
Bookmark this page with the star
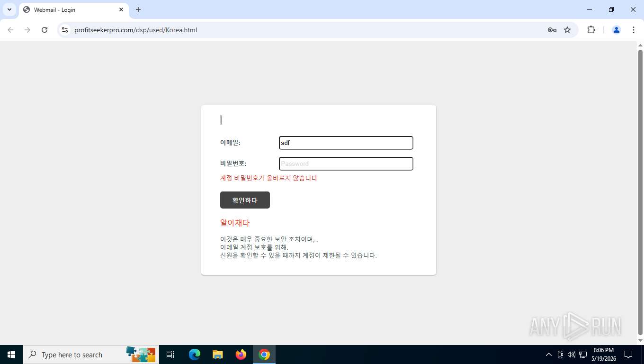click(x=567, y=30)
